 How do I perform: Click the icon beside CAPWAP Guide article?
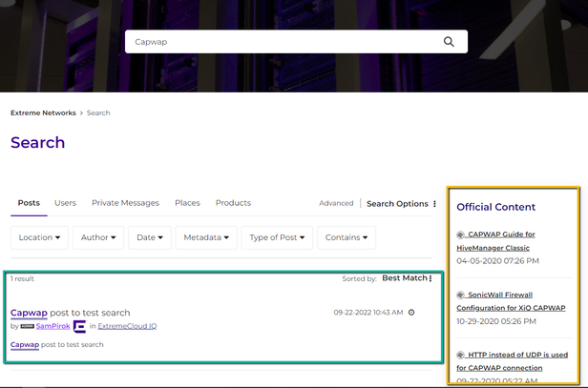pos(461,235)
